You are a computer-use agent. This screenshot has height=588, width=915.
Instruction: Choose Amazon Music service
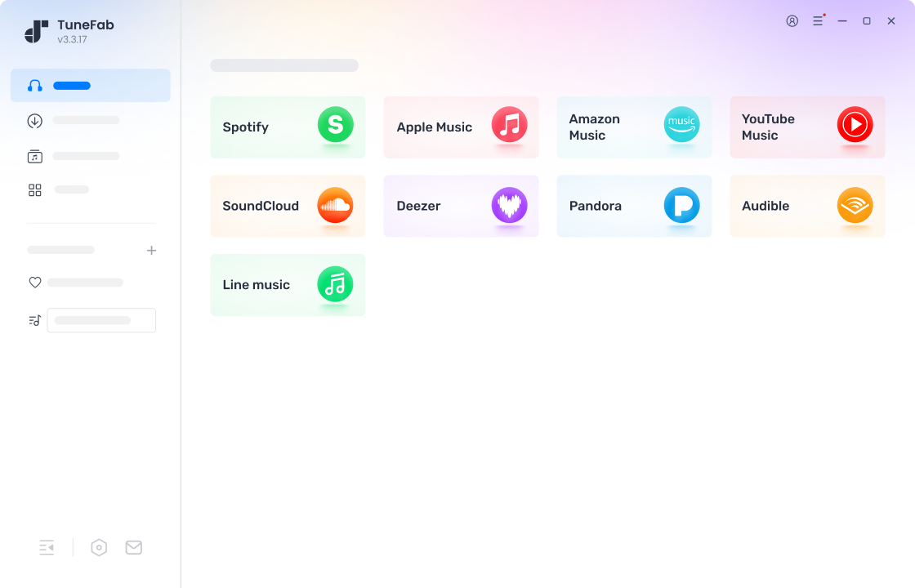(x=634, y=127)
